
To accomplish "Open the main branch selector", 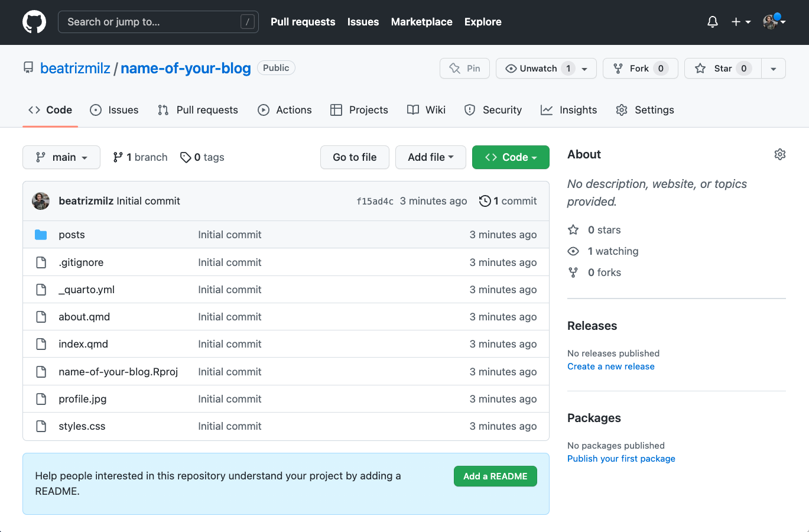I will coord(61,157).
